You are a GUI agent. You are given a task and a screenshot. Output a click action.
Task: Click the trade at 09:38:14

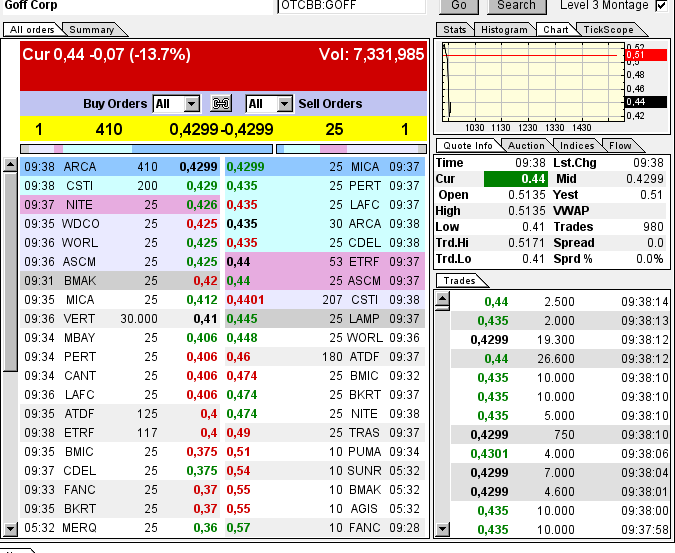(x=560, y=302)
